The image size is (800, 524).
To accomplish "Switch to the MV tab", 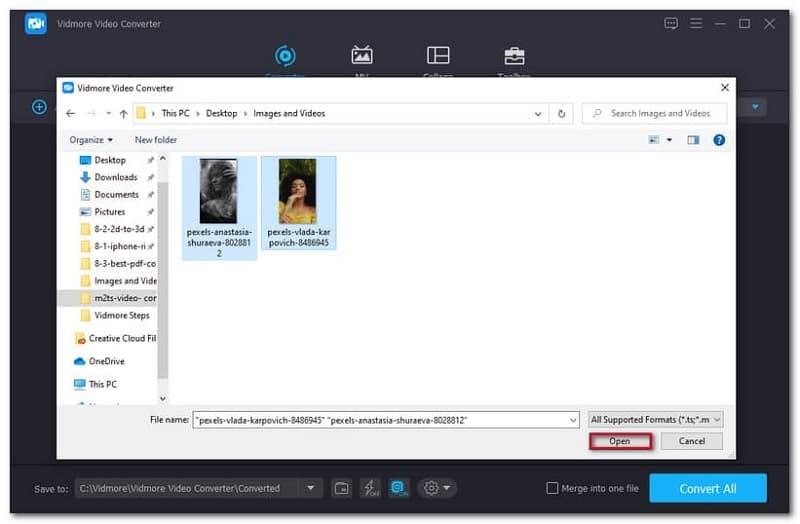I will 362,55.
